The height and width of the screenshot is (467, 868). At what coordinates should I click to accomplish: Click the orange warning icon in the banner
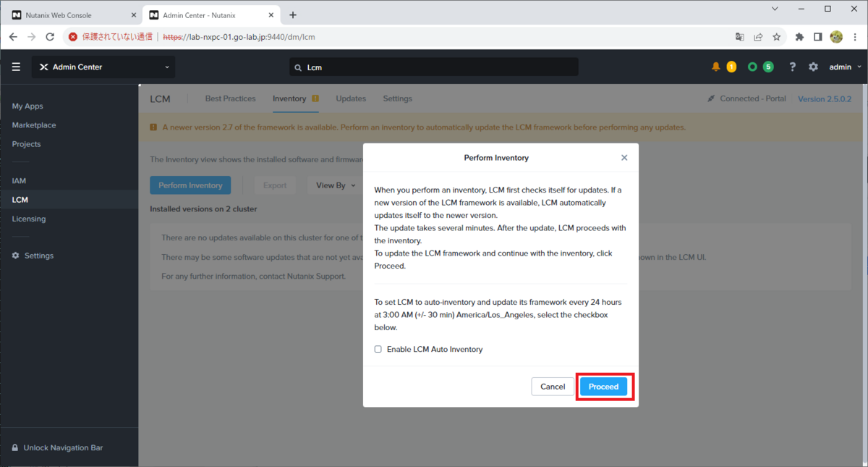tap(153, 127)
